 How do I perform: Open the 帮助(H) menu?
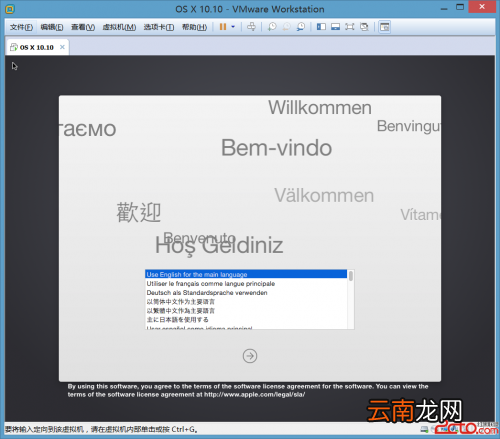tap(194, 27)
